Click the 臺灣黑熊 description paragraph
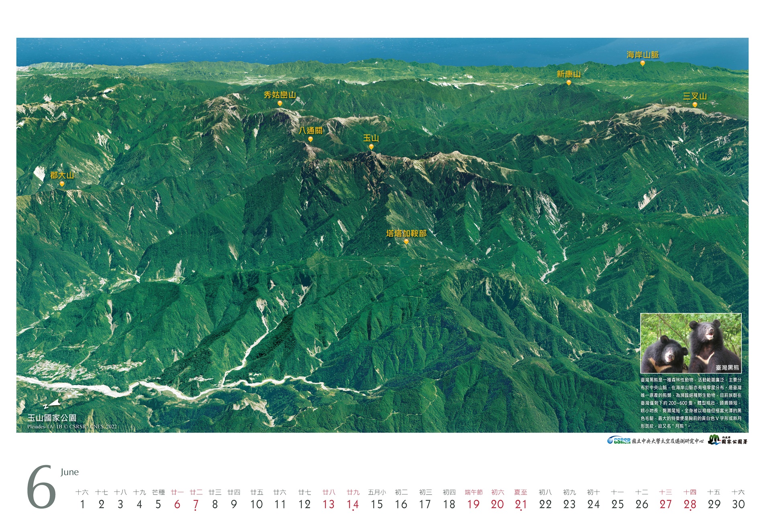Screen dimensions: 765x532 (691, 402)
